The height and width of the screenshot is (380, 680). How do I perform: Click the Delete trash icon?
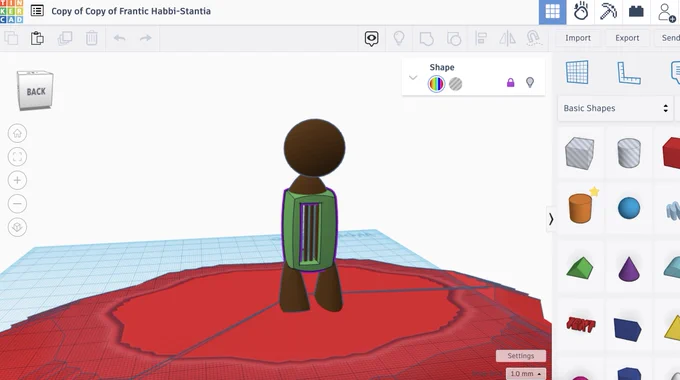[92, 38]
